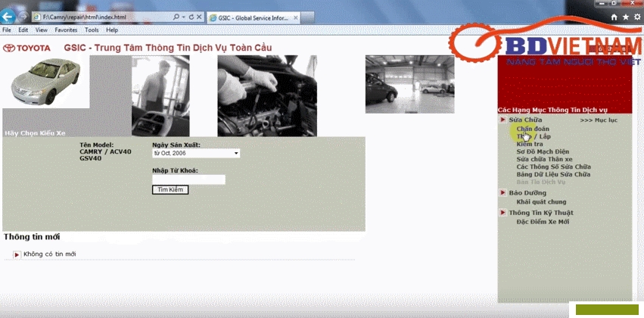Select the Sửa Chữa section heading

tap(525, 120)
